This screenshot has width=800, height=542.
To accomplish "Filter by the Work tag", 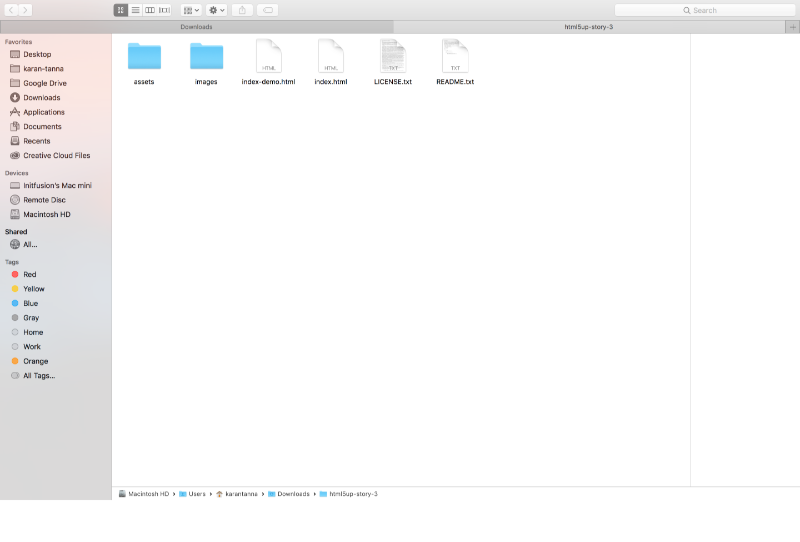I will (x=56, y=347).
